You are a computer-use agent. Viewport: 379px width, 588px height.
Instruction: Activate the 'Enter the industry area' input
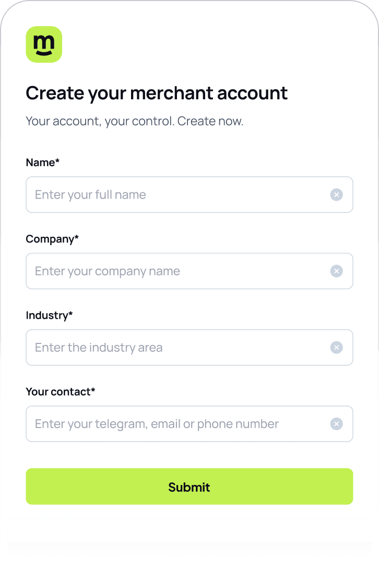point(189,348)
